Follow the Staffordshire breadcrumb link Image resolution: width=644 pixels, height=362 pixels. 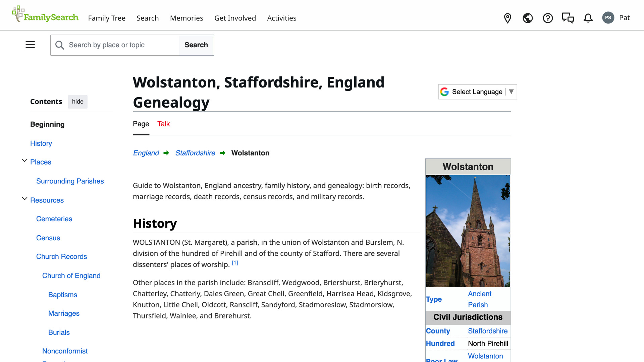[x=195, y=153]
